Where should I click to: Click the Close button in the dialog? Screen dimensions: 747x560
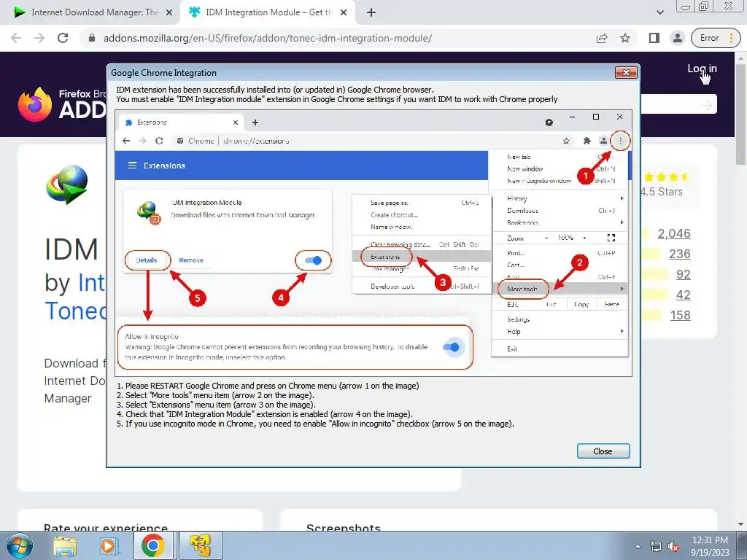(x=603, y=451)
